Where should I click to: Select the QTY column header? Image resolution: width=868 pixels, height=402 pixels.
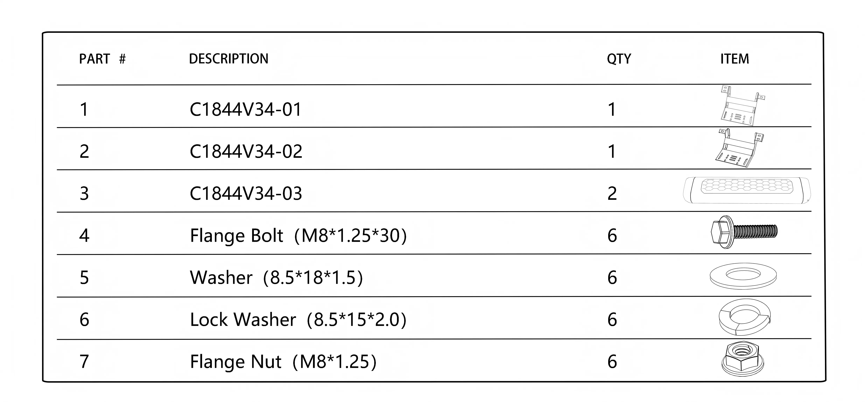[619, 59]
